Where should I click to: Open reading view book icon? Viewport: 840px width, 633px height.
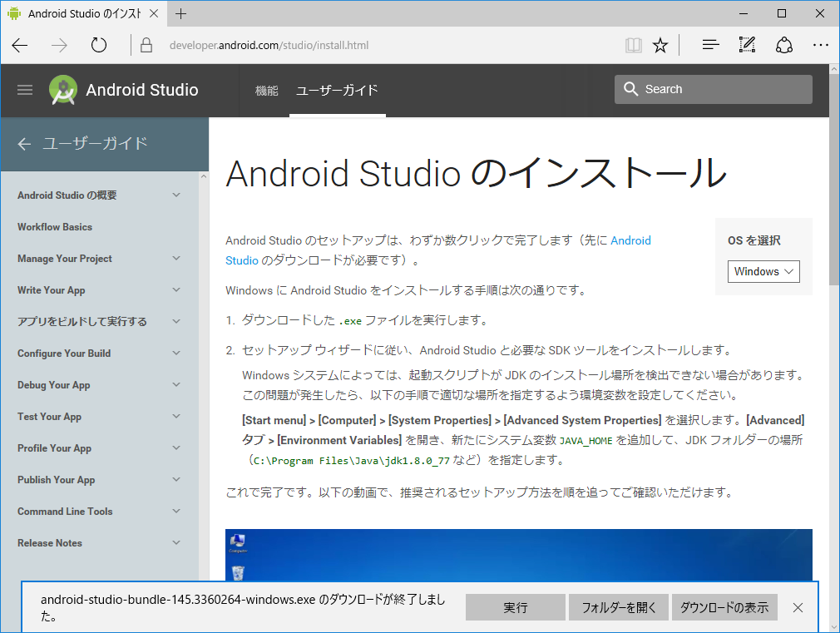pyautogui.click(x=634, y=46)
